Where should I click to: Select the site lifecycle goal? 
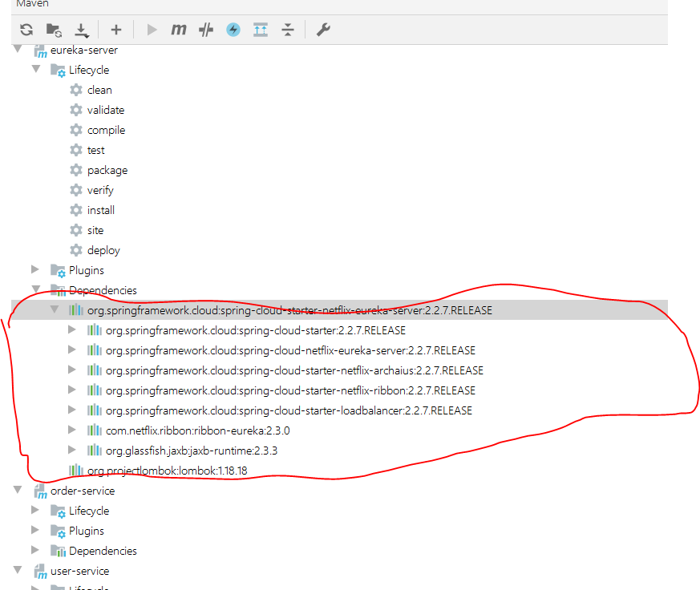point(95,230)
